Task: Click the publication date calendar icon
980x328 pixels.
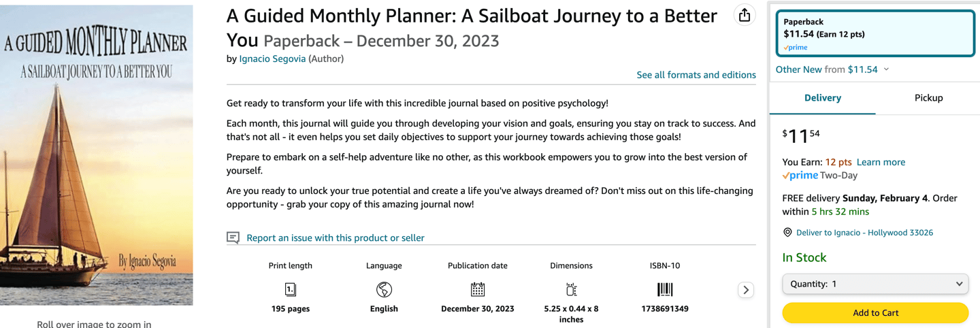Action: click(478, 290)
